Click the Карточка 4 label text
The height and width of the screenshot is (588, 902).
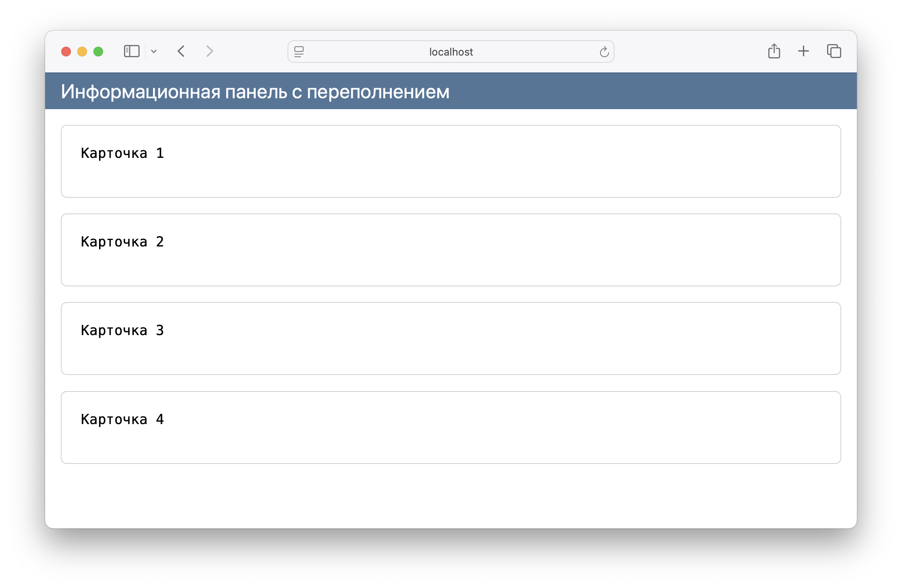click(122, 419)
